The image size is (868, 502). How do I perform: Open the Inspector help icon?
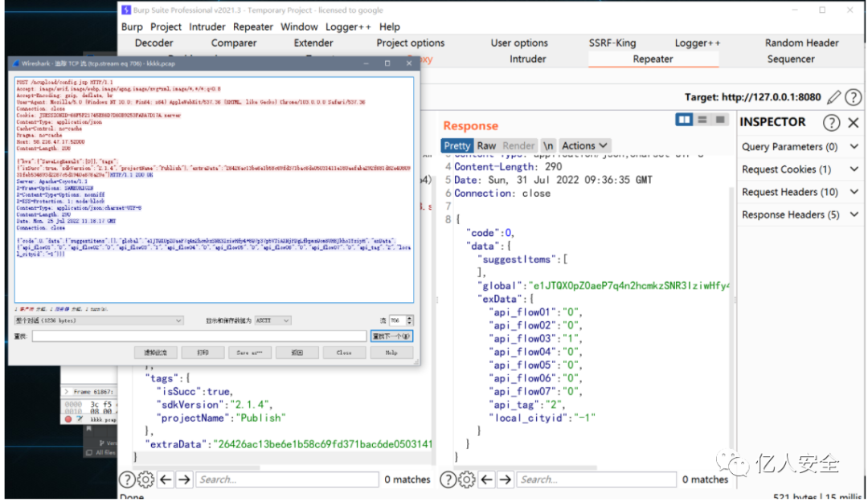[831, 122]
